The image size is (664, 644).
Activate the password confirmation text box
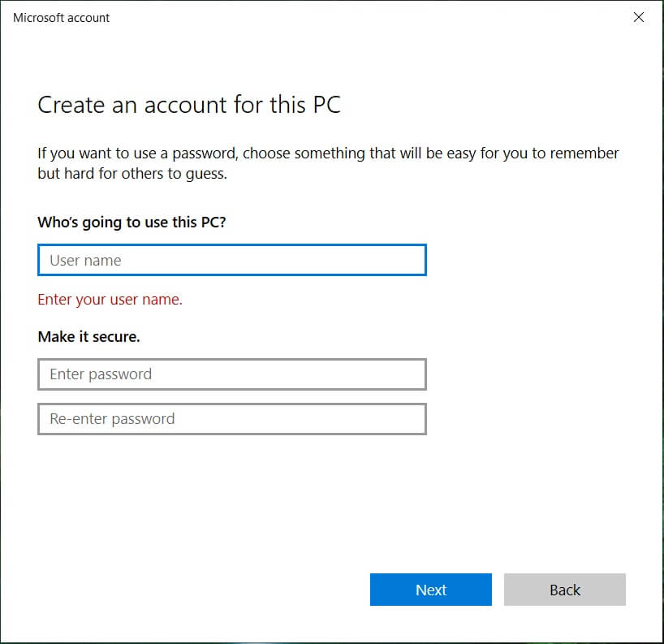(231, 419)
